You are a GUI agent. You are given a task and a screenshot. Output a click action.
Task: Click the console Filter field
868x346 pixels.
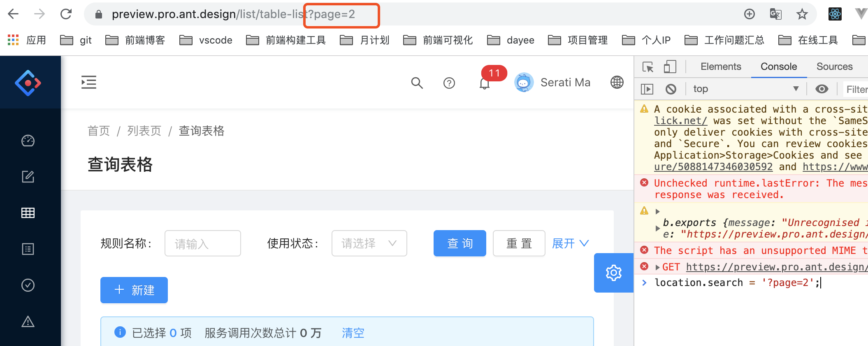click(x=856, y=89)
